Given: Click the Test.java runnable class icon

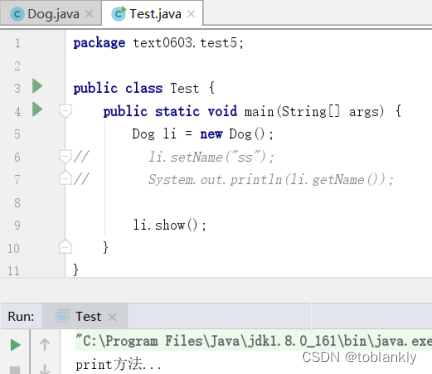Looking at the screenshot, I should tap(119, 14).
